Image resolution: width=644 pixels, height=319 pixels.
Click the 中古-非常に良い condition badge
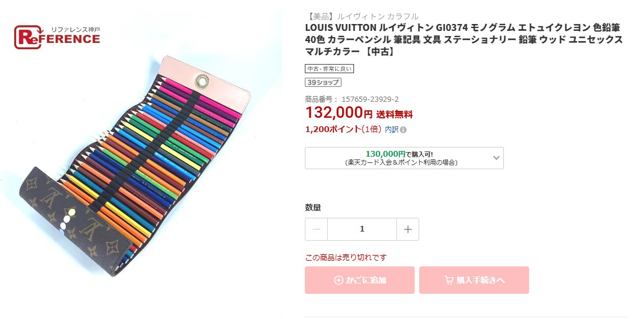pyautogui.click(x=329, y=69)
